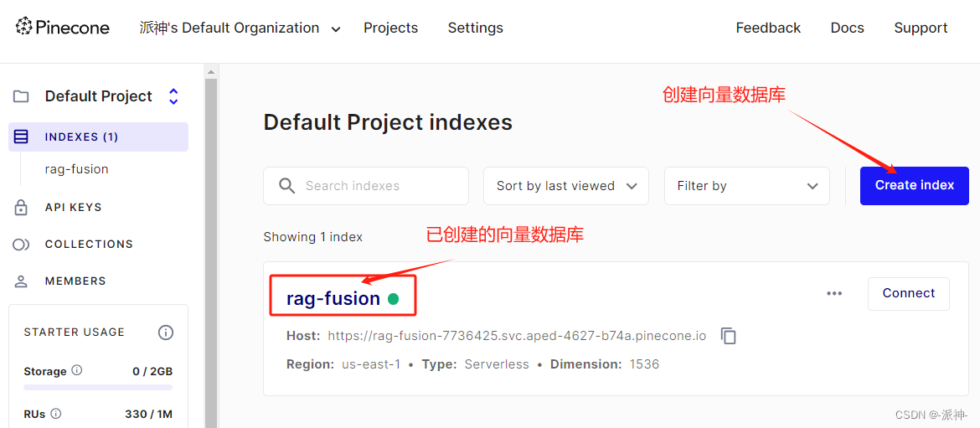The image size is (980, 428).
Task: Click the Storage info icon
Action: coord(77,370)
